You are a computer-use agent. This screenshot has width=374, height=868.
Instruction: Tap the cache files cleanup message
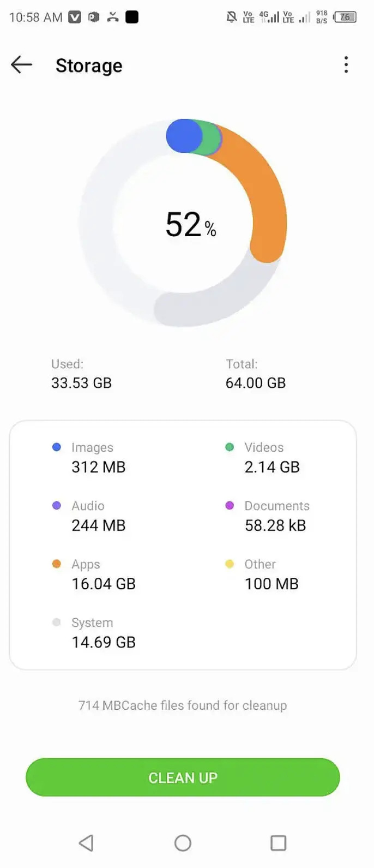[183, 705]
